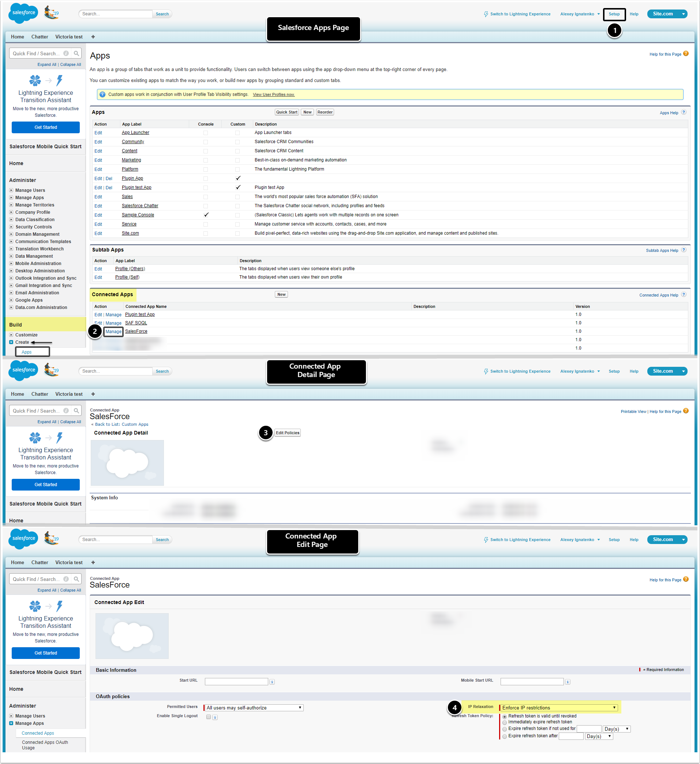Expand Data Management in the sidebar
Viewport: 700px width, 764px height.
(11, 256)
